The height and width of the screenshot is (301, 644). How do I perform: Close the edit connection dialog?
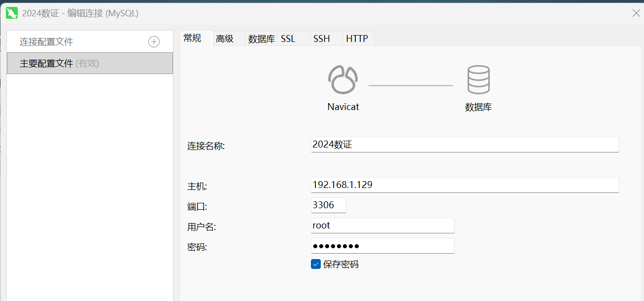[636, 13]
